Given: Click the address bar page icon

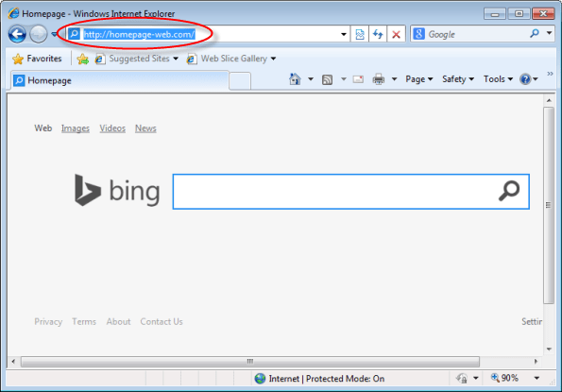Looking at the screenshot, I should click(75, 34).
